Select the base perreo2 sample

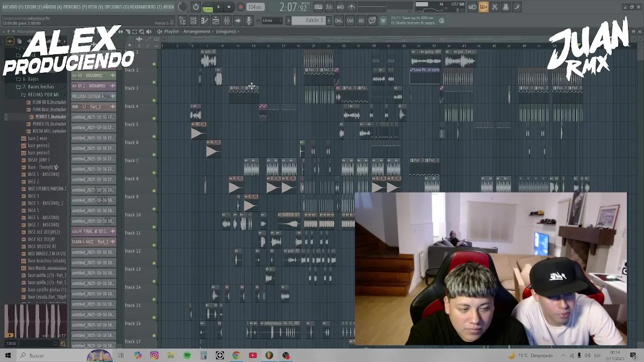(x=38, y=145)
